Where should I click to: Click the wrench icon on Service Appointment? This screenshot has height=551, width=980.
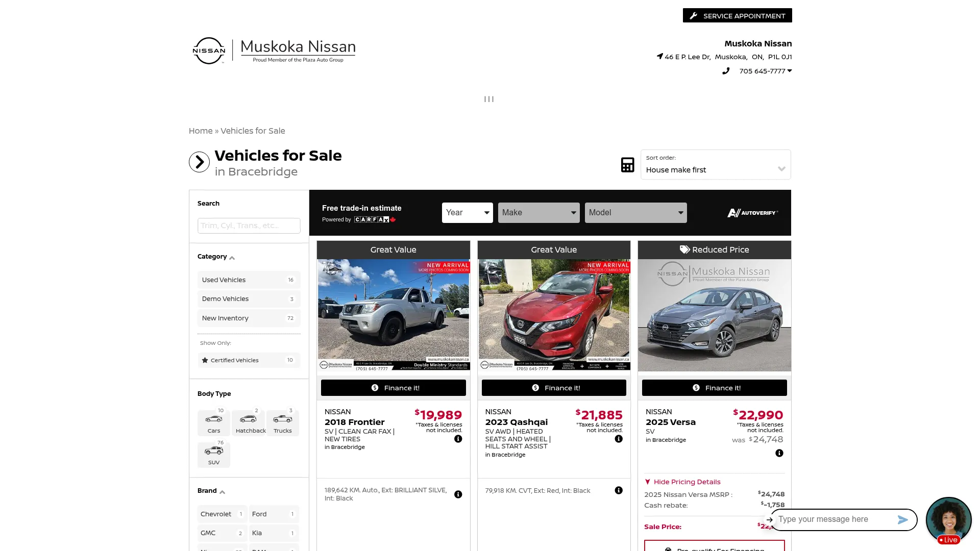693,16
